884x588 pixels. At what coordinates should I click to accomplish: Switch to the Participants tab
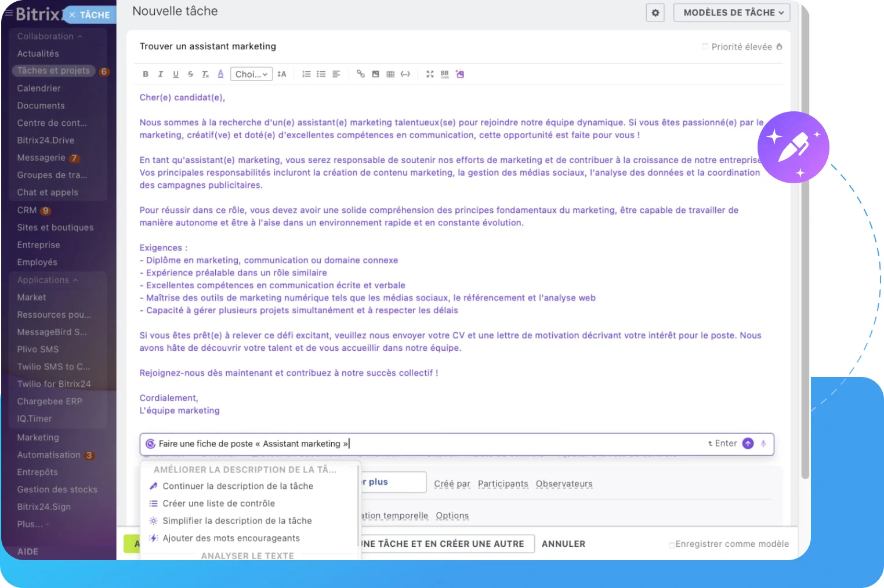pyautogui.click(x=502, y=484)
